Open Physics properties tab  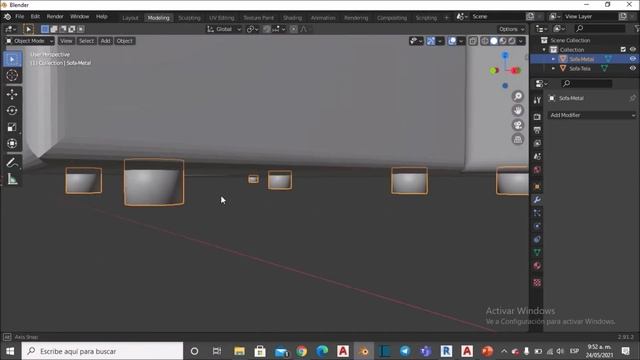pos(537,226)
